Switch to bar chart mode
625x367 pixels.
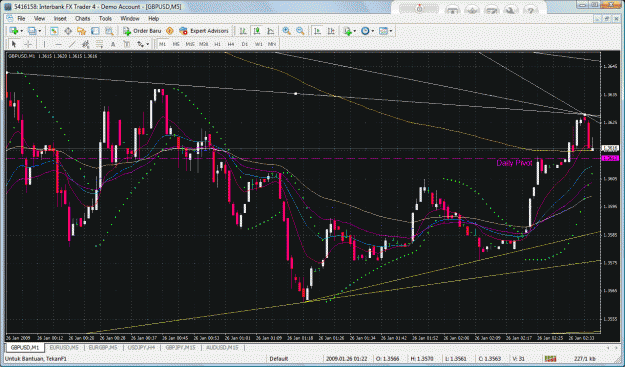(x=243, y=31)
